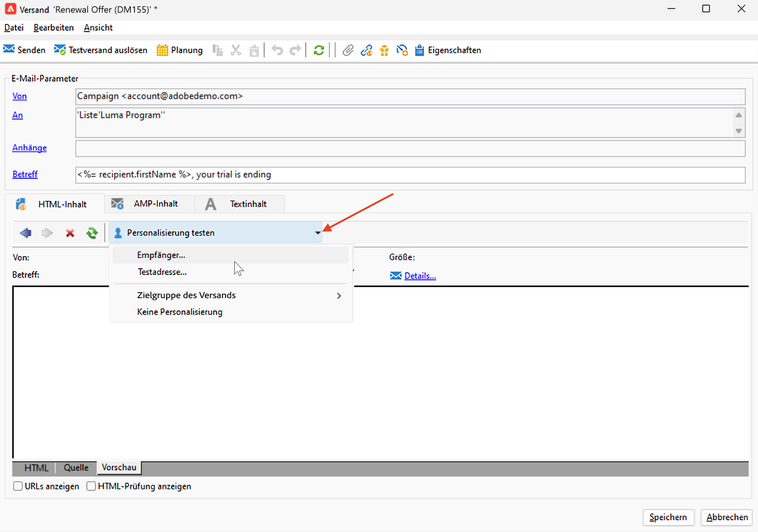The width and height of the screenshot is (758, 532).
Task: Click the undo arrow in toolbar
Action: (277, 50)
